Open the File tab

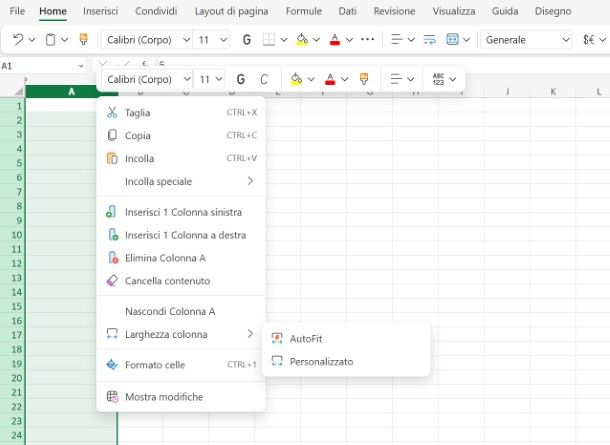17,11
